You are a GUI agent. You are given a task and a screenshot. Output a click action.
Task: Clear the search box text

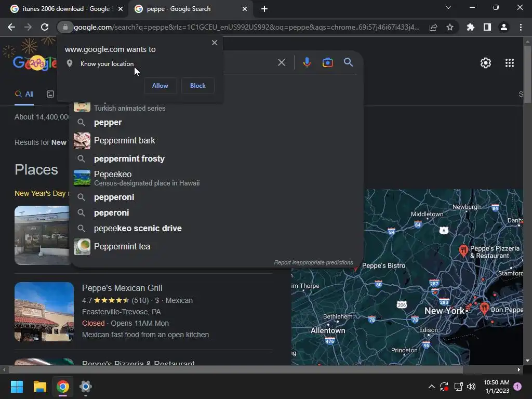click(281, 62)
